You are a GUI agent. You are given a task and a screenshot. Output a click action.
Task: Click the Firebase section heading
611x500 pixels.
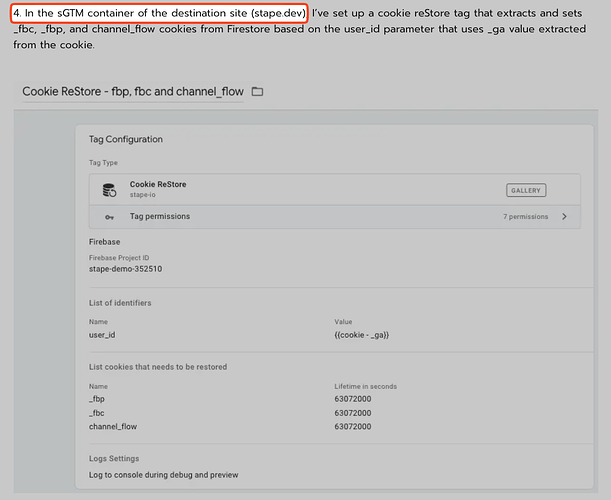(104, 242)
